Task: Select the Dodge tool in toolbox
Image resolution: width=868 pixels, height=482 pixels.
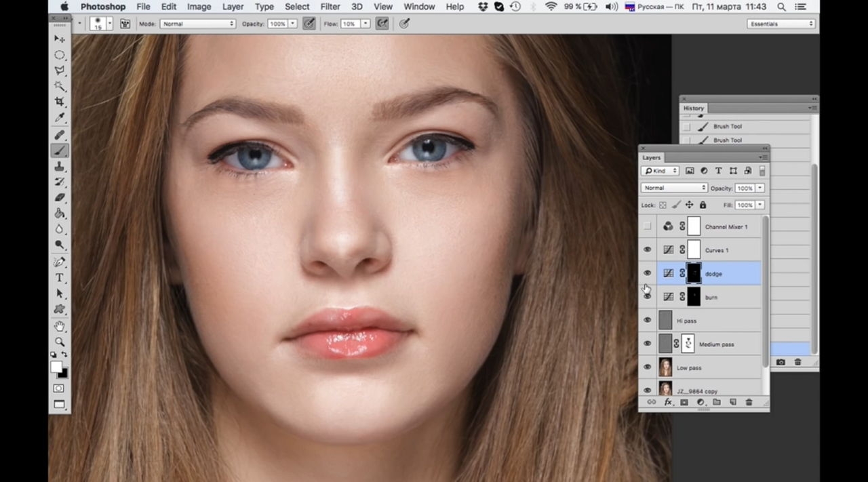Action: [x=60, y=244]
